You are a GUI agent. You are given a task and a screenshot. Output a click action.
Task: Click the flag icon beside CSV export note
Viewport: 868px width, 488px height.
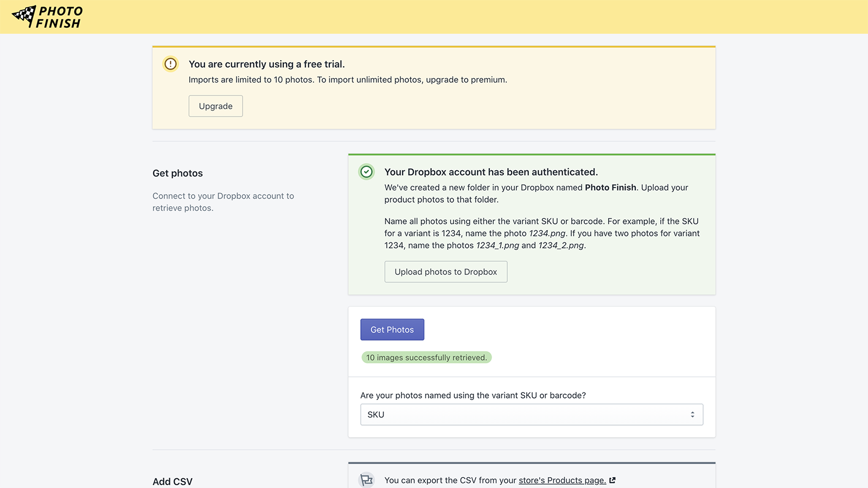[367, 480]
